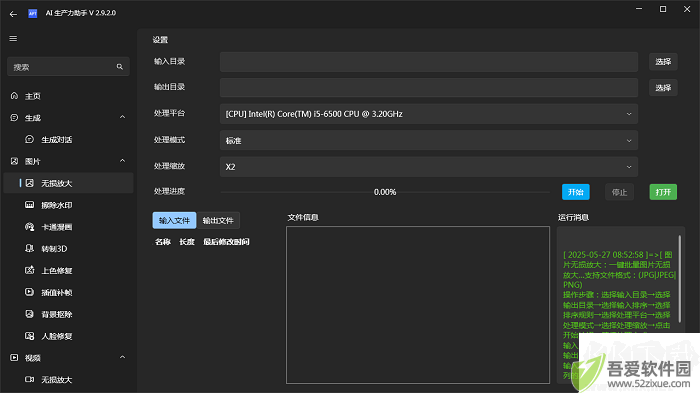This screenshot has width=700, height=393.
Task: Open the 插值补帧 icon
Action: [29, 292]
